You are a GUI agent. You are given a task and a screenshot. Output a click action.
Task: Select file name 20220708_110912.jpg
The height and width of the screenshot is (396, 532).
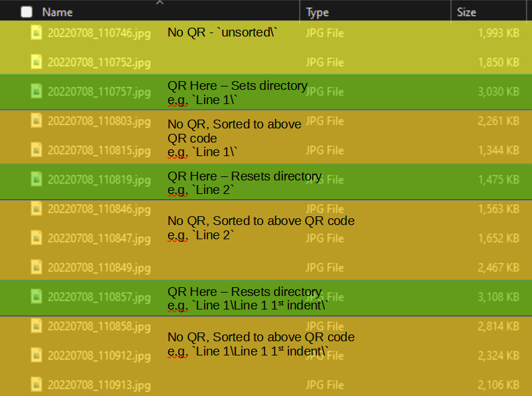pos(99,356)
